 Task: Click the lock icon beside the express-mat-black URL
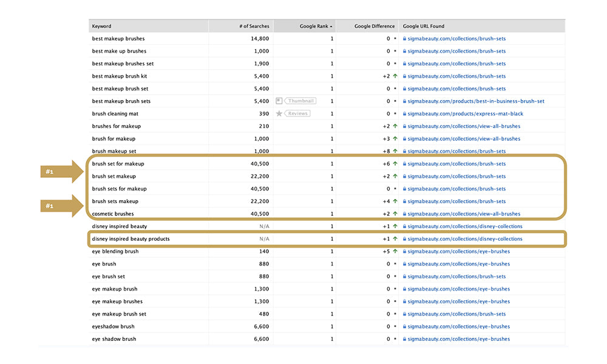tap(404, 114)
